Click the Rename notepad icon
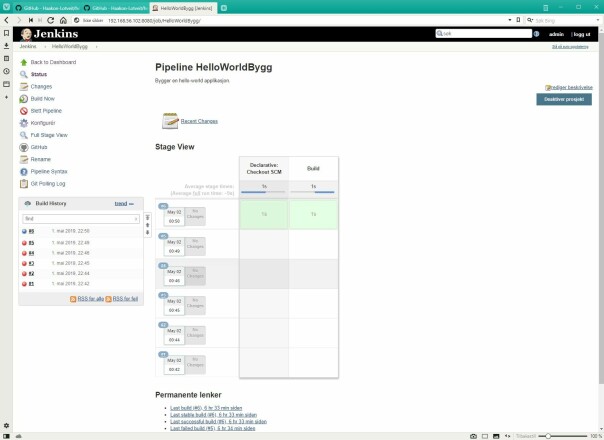This screenshot has height=440, width=604. click(x=24, y=159)
